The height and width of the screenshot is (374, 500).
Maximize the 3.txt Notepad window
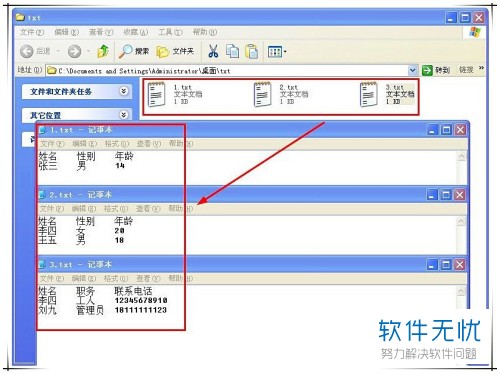click(446, 265)
